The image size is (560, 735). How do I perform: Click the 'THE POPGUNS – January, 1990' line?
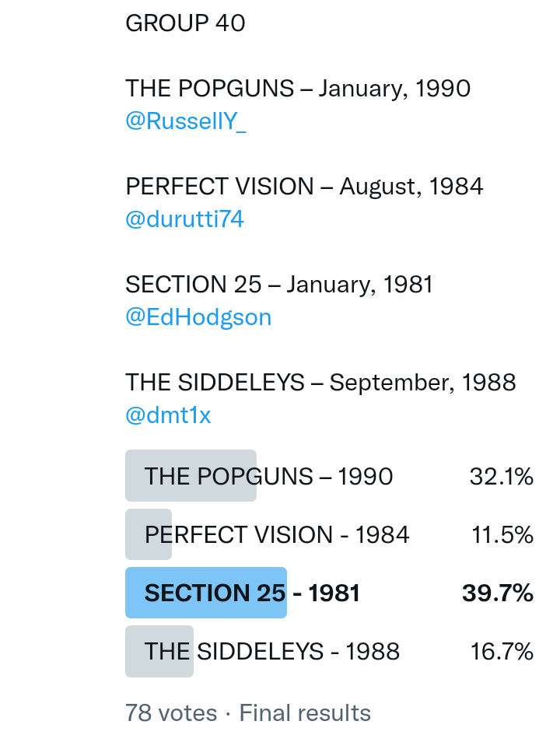point(298,89)
